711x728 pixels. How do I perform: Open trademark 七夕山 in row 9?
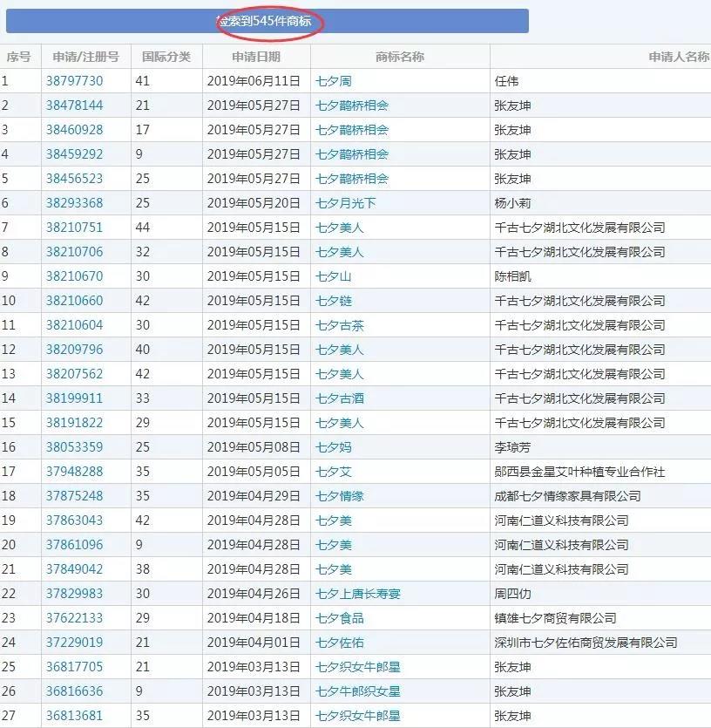tap(334, 276)
